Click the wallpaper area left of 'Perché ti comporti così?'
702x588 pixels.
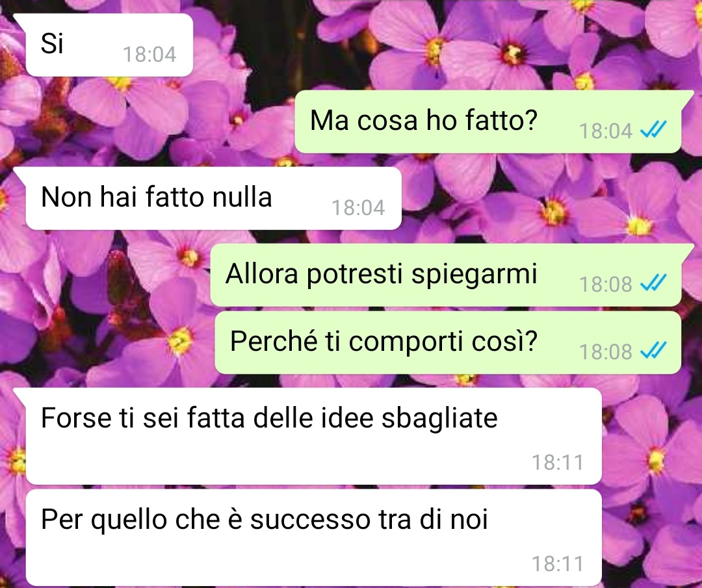coord(107,343)
